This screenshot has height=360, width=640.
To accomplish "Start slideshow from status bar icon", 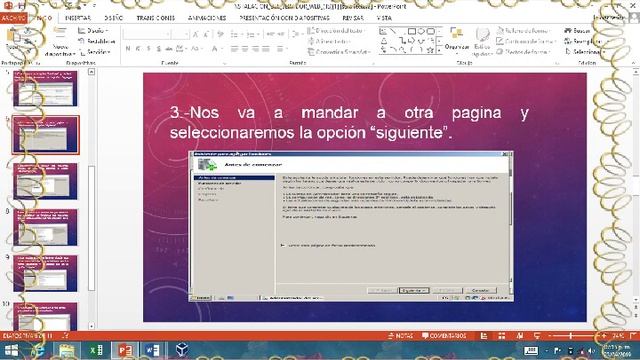I will (x=537, y=336).
